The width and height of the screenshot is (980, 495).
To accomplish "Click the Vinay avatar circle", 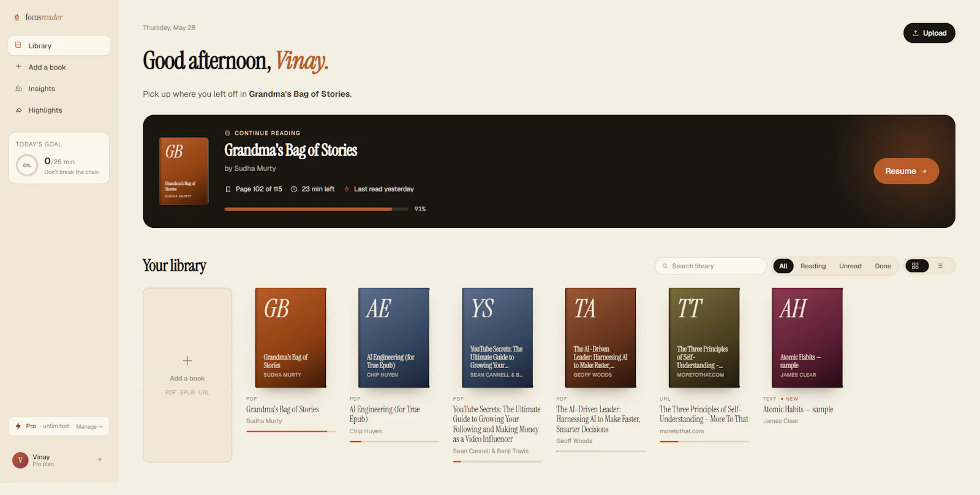I will tap(20, 460).
